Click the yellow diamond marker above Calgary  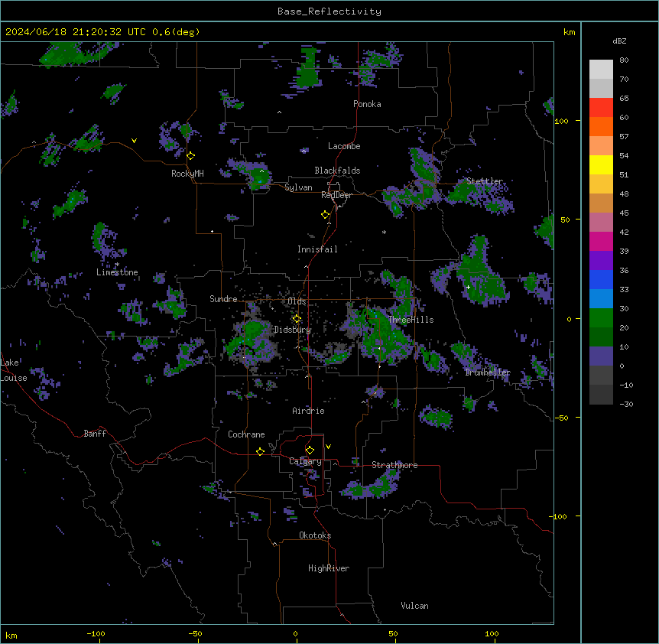click(x=310, y=450)
